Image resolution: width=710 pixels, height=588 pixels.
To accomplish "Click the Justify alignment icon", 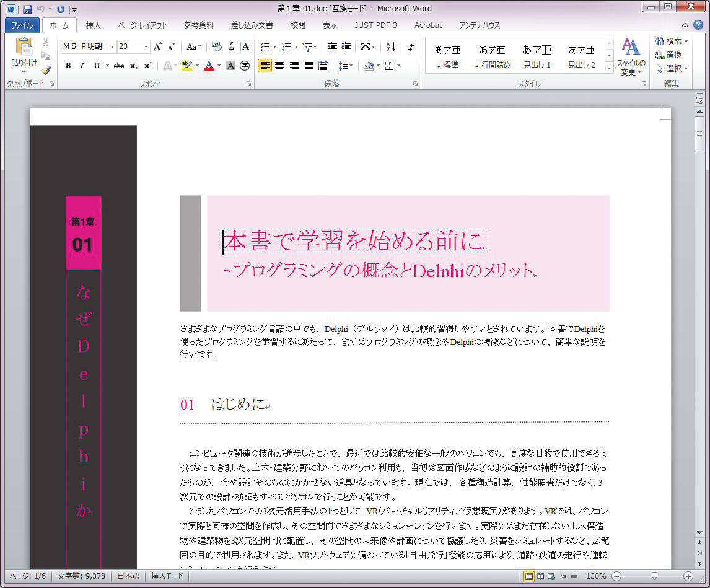I will tap(309, 66).
